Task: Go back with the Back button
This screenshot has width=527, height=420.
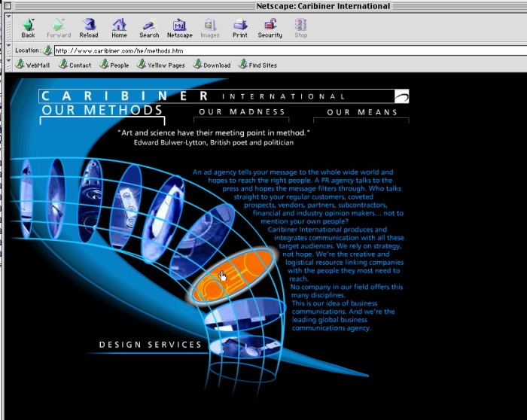Action: click(29, 28)
